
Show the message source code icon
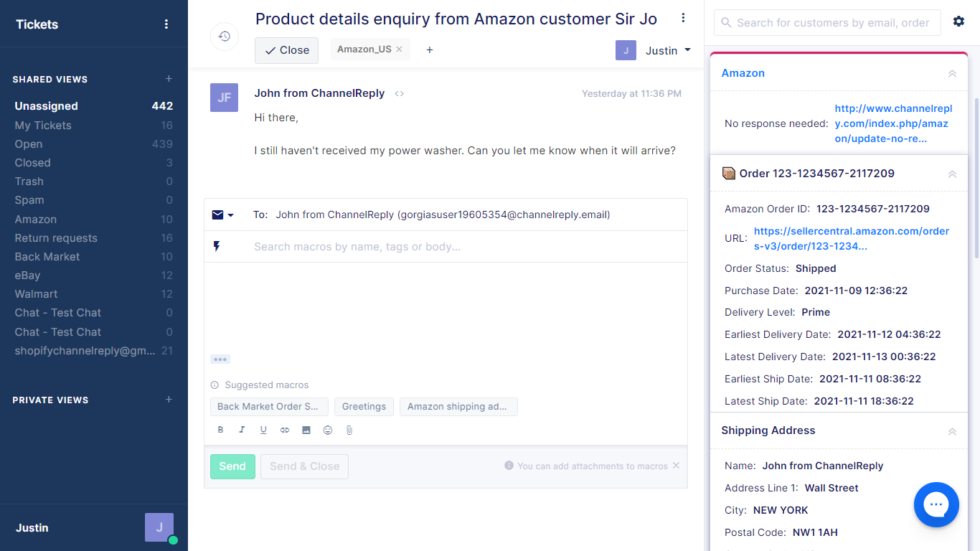400,94
